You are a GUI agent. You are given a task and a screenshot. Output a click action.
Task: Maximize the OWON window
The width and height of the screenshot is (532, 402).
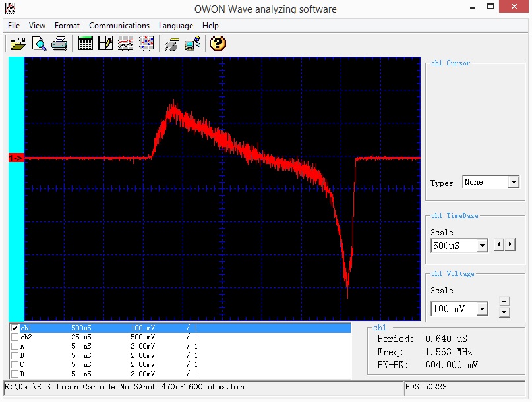(x=490, y=7)
